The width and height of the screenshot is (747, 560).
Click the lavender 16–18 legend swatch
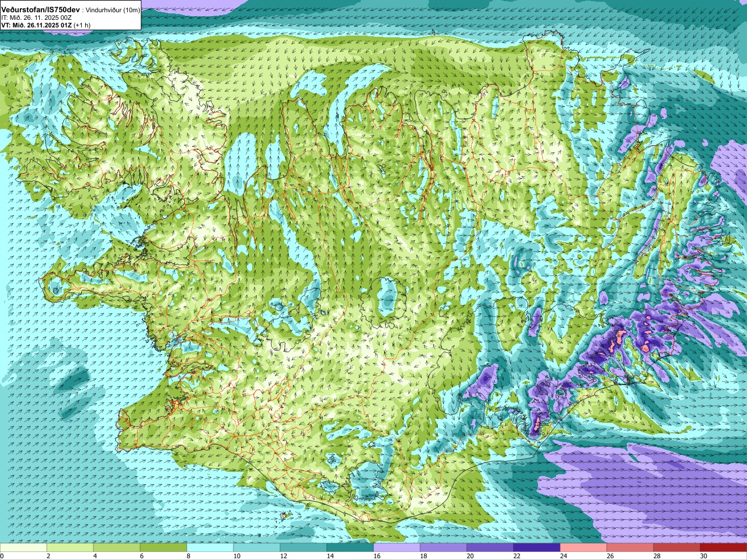[397, 548]
